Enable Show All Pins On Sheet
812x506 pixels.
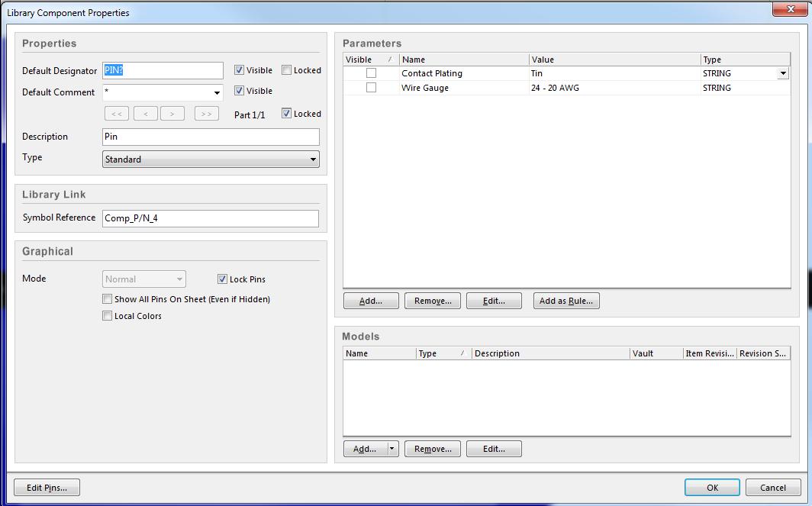click(108, 299)
